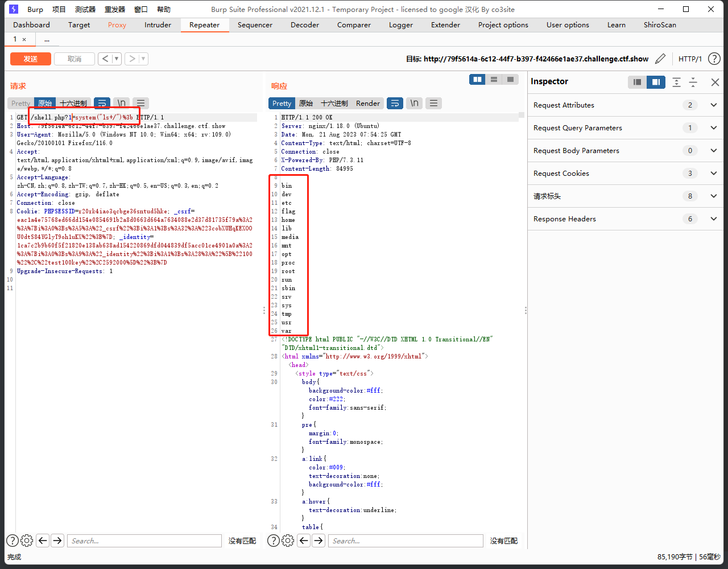This screenshot has width=728, height=569.
Task: Open the Logger tab
Action: [x=401, y=24]
